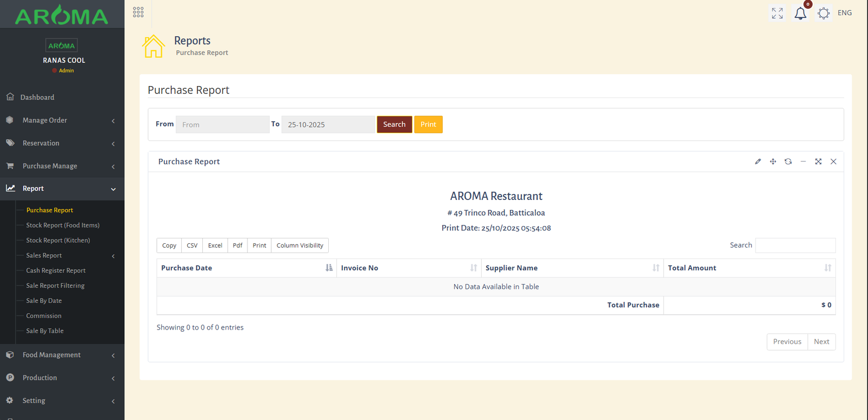This screenshot has width=868, height=420.
Task: Click the red Search button
Action: 394,125
